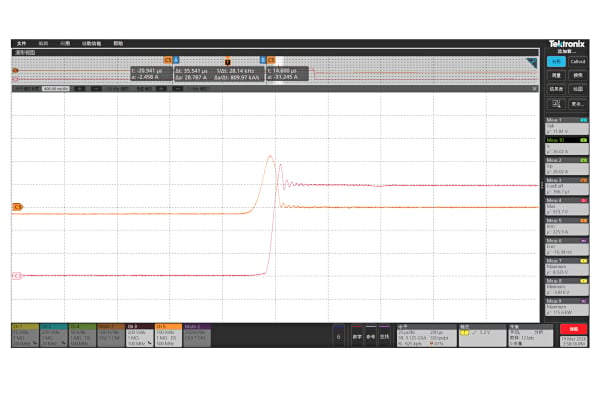Click the C3 channel ground handle
Viewport: 600px width, 400px height.
17,276
